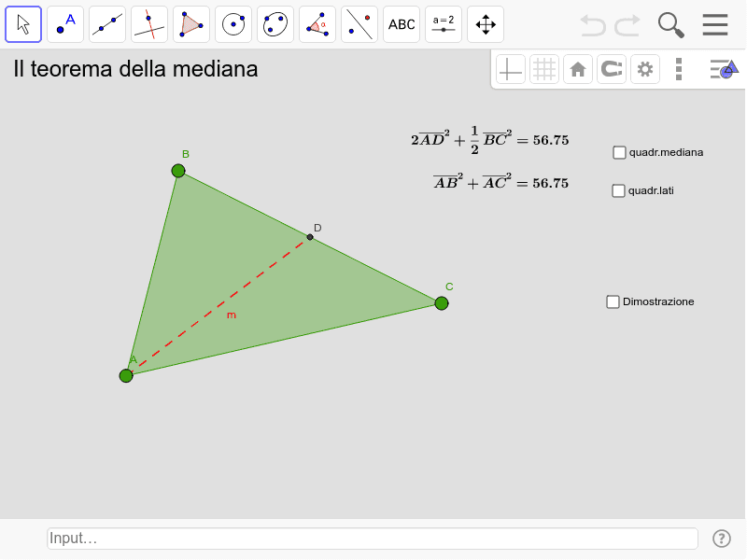Click the AB² + AC² = 56.75 formula

pyautogui.click(x=500, y=182)
